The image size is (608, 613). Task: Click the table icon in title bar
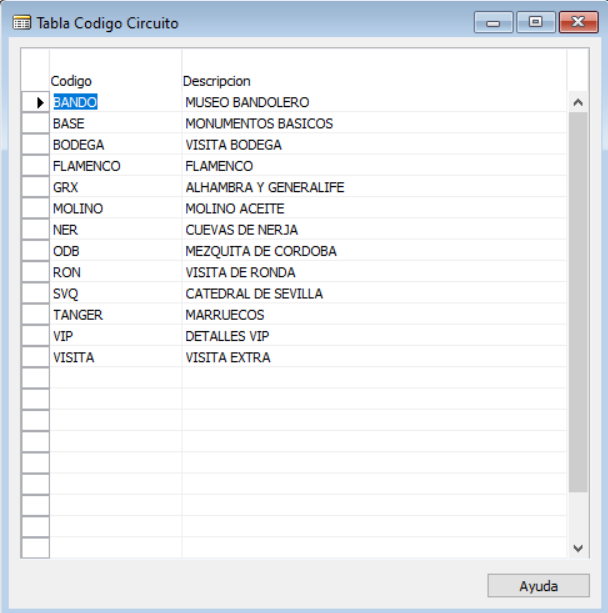[22, 23]
